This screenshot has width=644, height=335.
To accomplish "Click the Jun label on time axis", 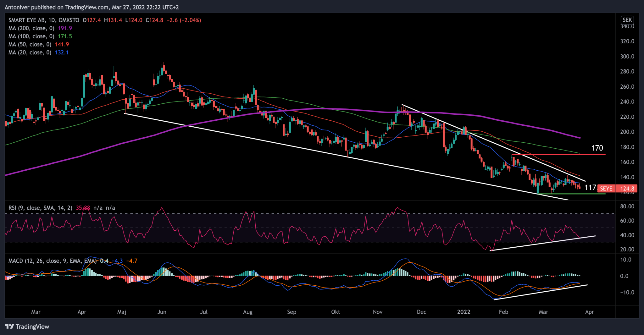I will pos(162,312).
